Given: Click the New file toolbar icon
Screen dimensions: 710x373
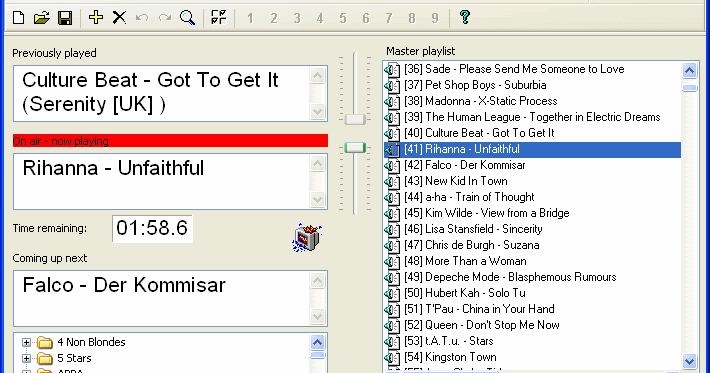Looking at the screenshot, I should coord(19,18).
